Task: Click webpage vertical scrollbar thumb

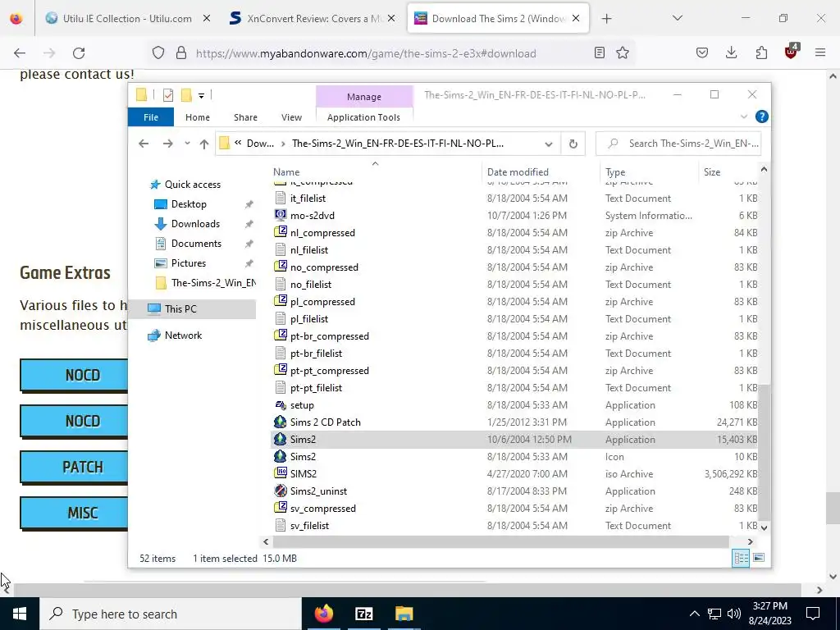Action: (833, 509)
